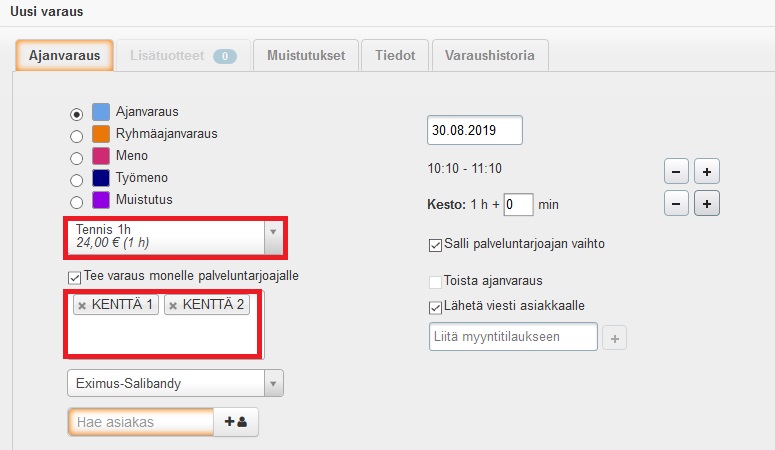
Task: Click the KENTTÄ 2 tag
Action: [207, 305]
